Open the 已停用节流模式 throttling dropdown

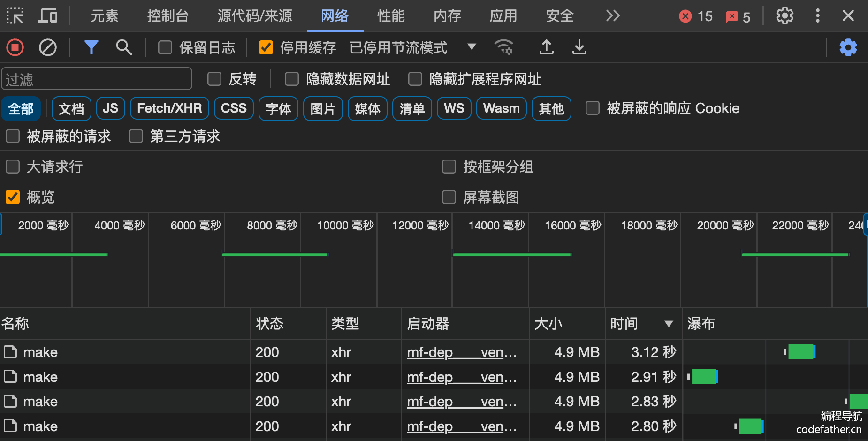[x=413, y=47]
